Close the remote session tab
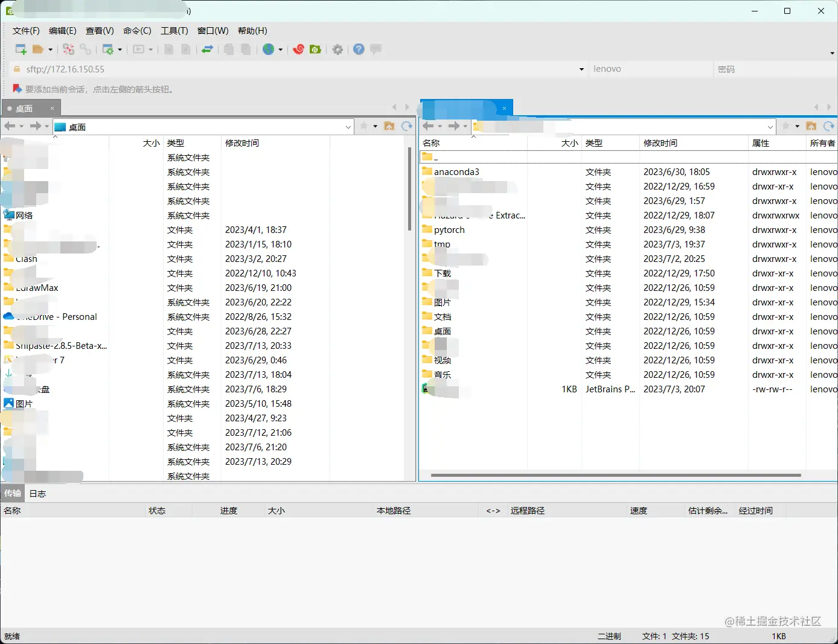The height and width of the screenshot is (644, 838). pyautogui.click(x=504, y=109)
